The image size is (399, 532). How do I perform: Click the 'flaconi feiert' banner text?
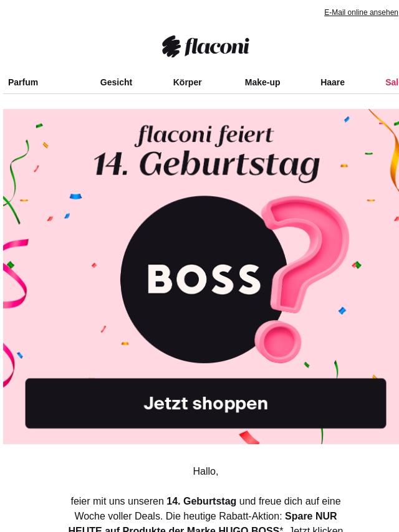[204, 135]
